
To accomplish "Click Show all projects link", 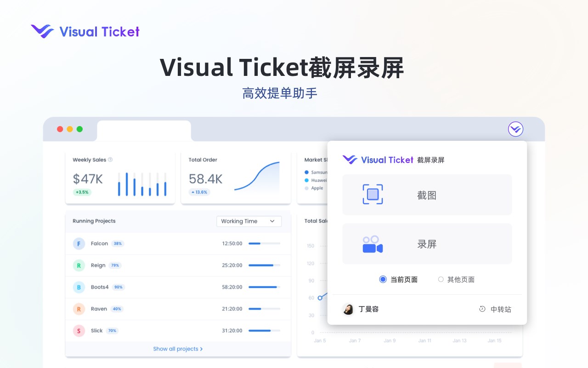I will [178, 349].
